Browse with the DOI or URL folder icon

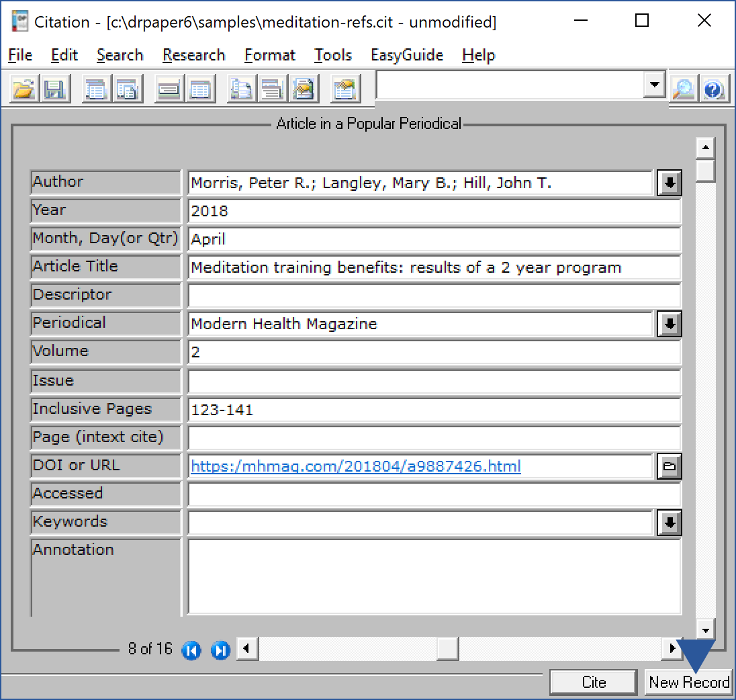pyautogui.click(x=669, y=466)
